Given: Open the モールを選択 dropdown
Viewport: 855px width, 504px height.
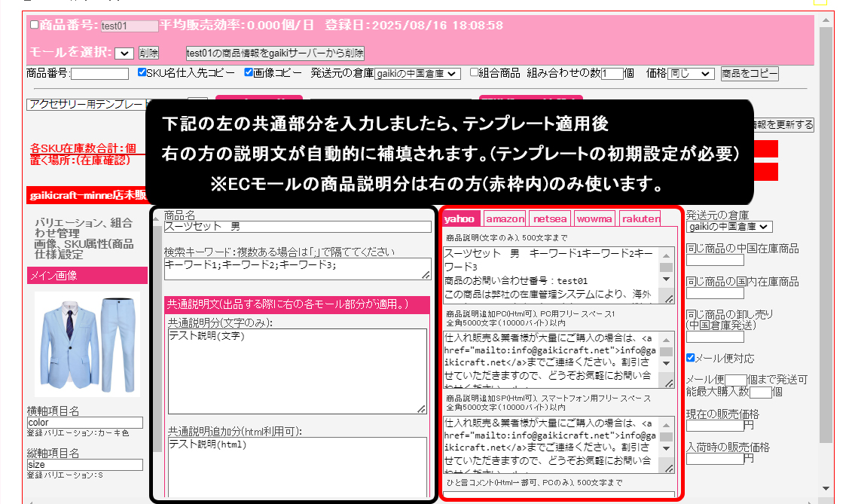Looking at the screenshot, I should click(124, 53).
